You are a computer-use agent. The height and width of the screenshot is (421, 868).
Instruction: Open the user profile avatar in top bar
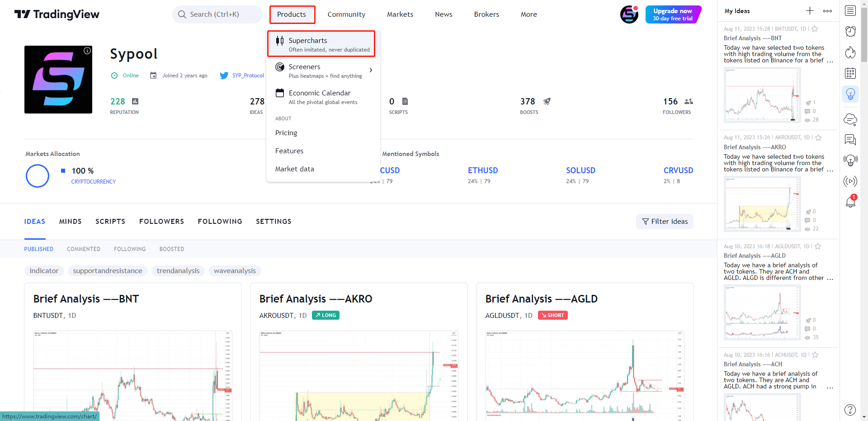[629, 14]
